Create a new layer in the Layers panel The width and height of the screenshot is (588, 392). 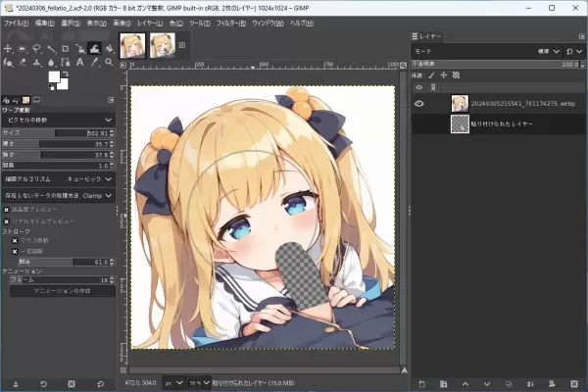(x=421, y=384)
